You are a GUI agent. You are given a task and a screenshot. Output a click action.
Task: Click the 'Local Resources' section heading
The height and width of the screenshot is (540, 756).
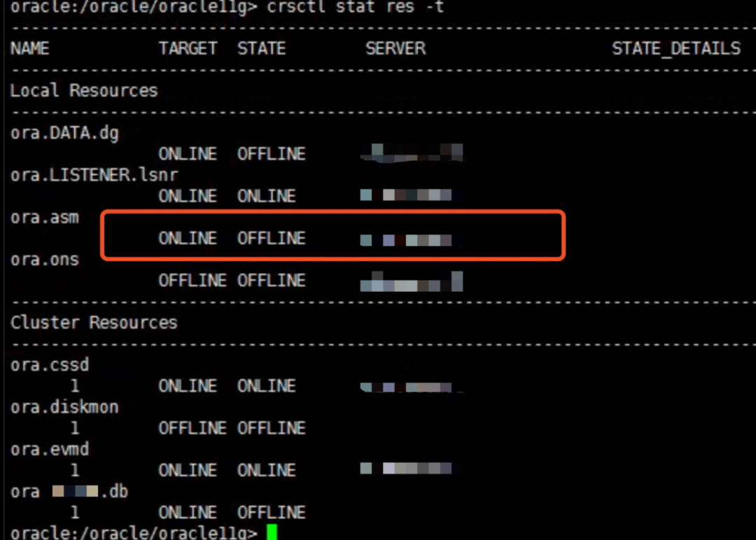coord(84,90)
